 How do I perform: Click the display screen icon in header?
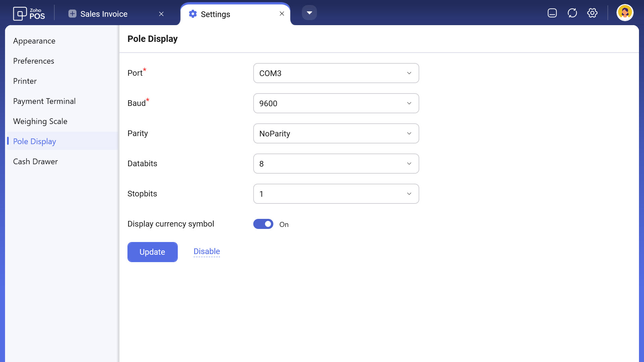552,13
